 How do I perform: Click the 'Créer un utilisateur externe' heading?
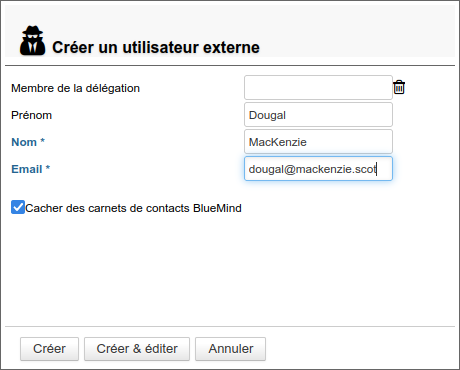pos(156,47)
